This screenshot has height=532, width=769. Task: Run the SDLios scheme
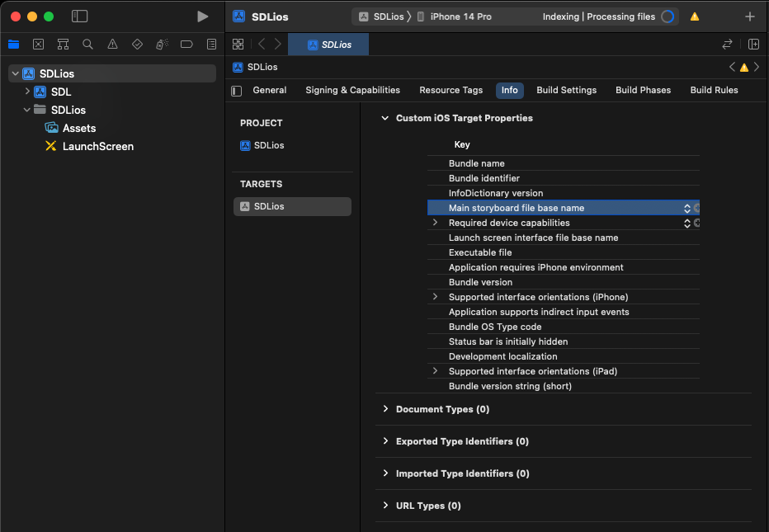(x=202, y=16)
